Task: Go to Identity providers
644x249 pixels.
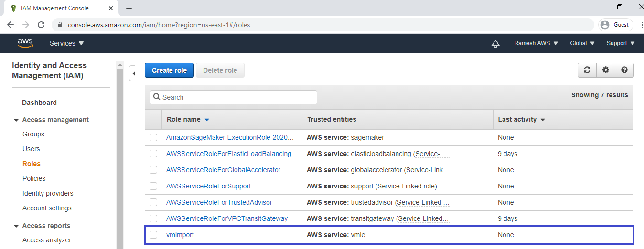Action: pyautogui.click(x=48, y=193)
